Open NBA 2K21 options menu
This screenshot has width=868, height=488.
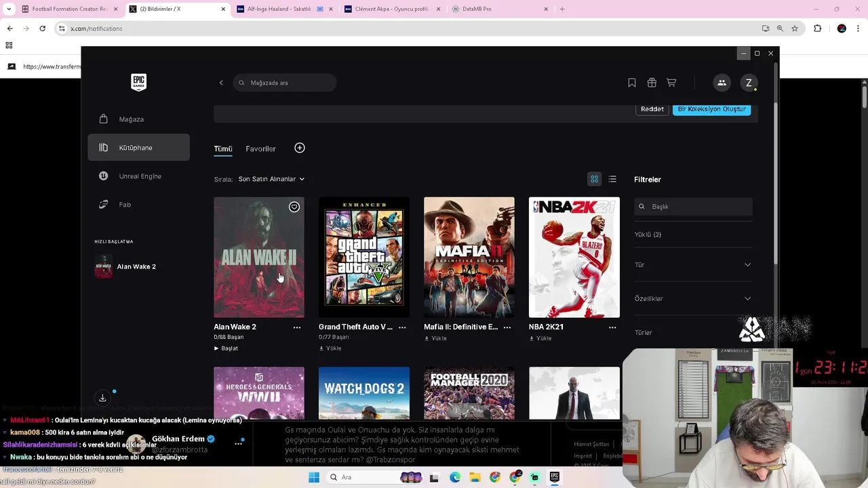(x=612, y=327)
